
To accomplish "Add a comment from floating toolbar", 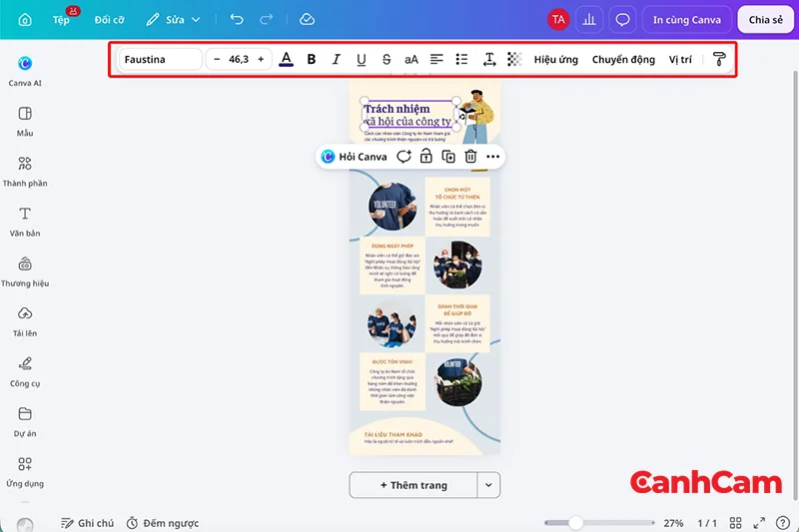I will coord(403,157).
